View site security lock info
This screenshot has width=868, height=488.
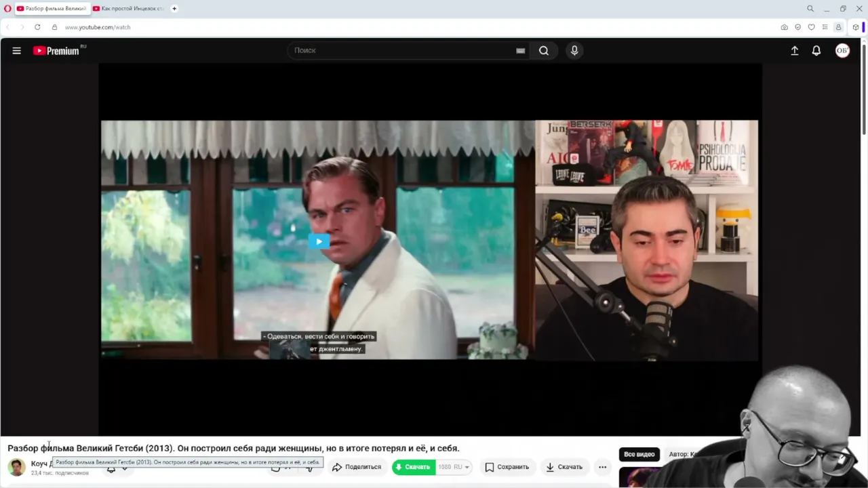[x=54, y=27]
